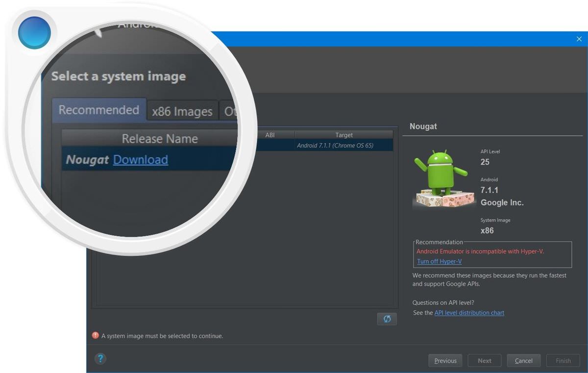Click the Google Inc. vendor text
588x373 pixels.
pyautogui.click(x=502, y=202)
